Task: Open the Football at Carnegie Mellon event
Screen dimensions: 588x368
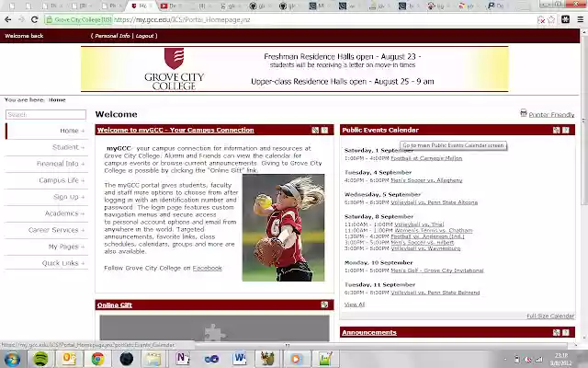Action: click(x=426, y=158)
